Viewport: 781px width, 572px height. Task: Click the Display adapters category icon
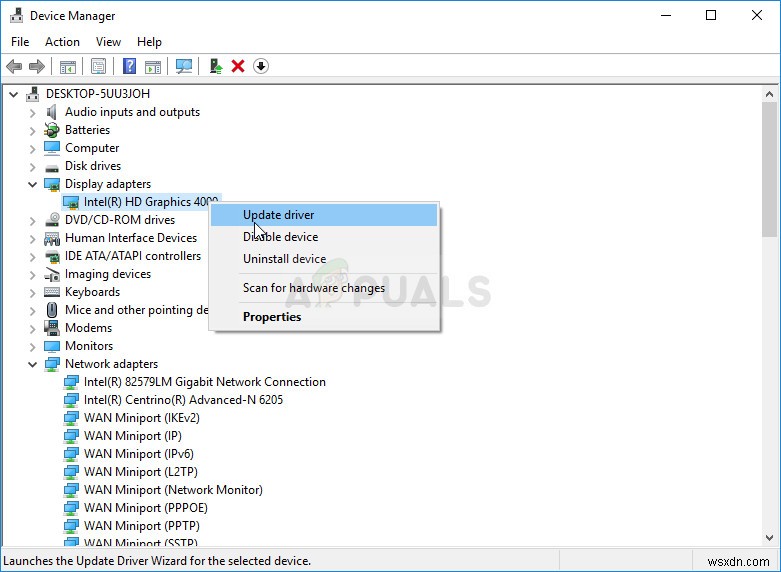coord(52,184)
